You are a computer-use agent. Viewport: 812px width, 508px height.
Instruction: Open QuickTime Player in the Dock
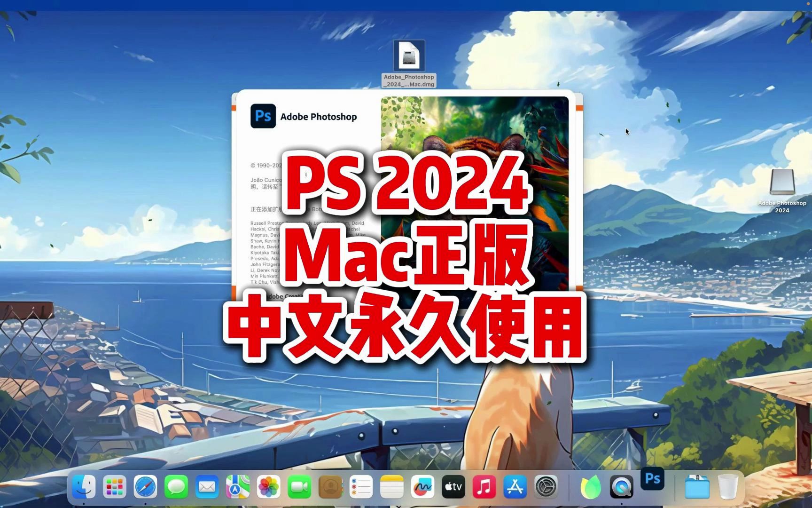pos(622,486)
